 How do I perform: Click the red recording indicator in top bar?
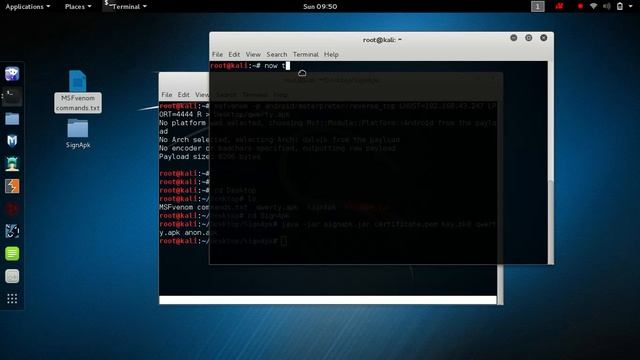tap(580, 7)
